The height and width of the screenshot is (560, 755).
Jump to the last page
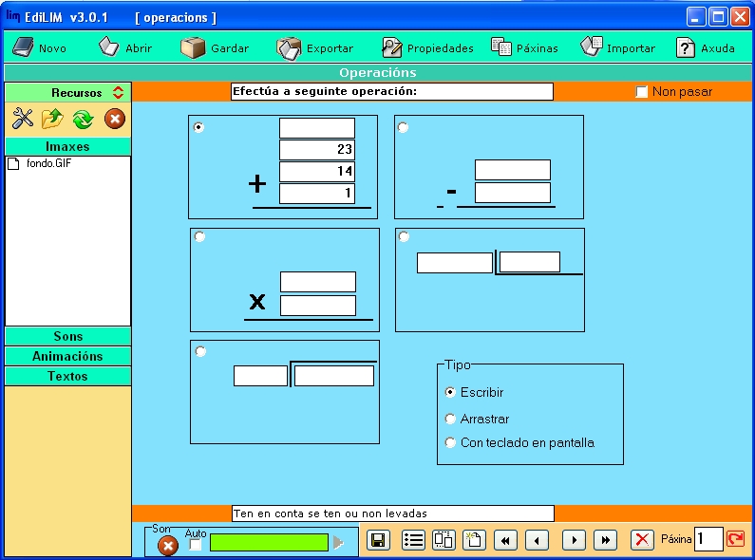pyautogui.click(x=605, y=540)
